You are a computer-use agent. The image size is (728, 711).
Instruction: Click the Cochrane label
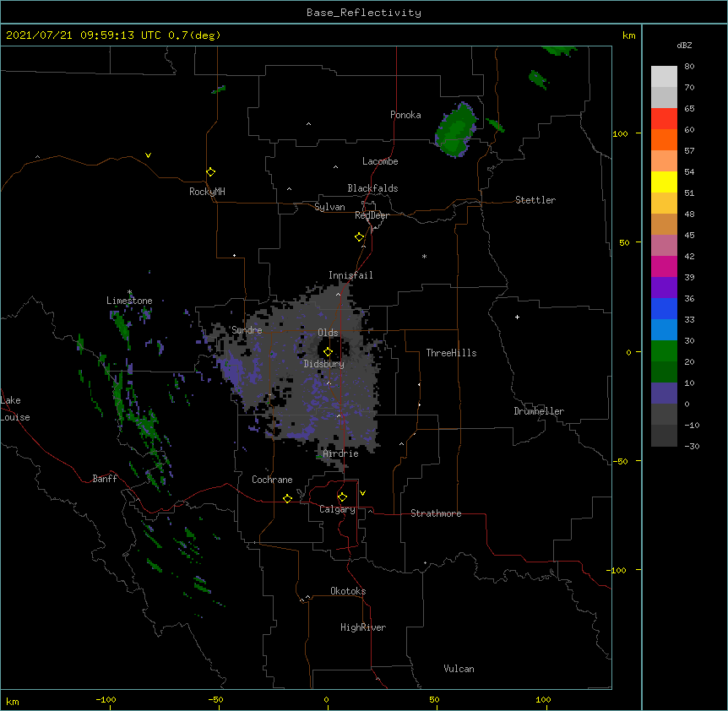(x=272, y=480)
